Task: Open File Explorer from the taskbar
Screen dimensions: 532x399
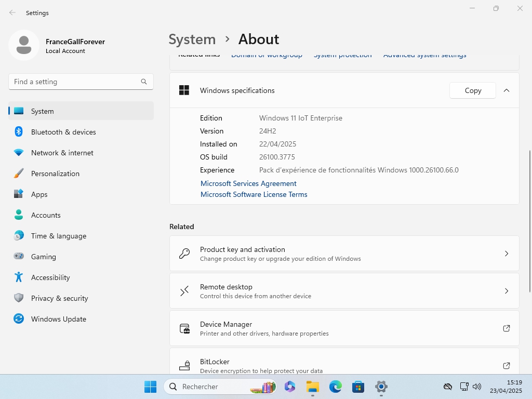Action: click(312, 387)
